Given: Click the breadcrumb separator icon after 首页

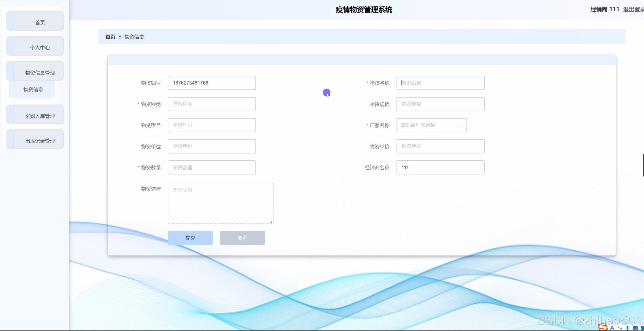Looking at the screenshot, I should point(120,37).
